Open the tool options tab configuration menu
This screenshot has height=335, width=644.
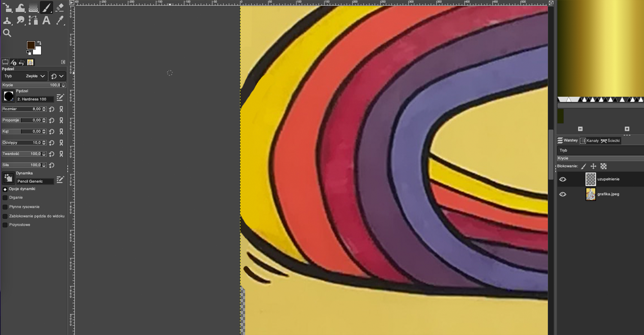pos(63,62)
